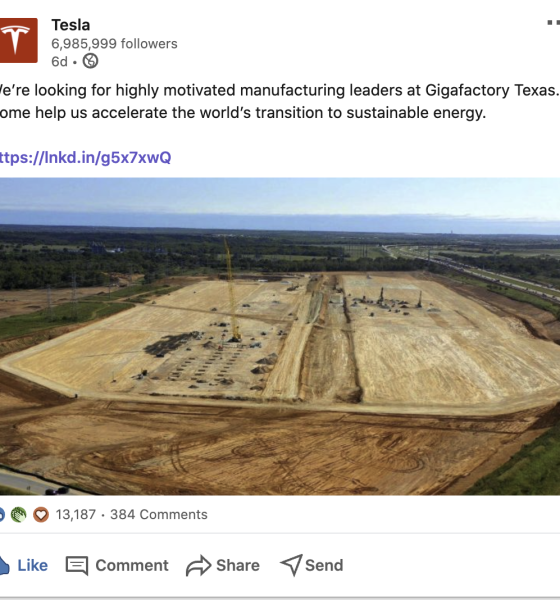Open the Tesla logo profile picture
Viewport: 560px width, 600px height.
click(x=18, y=40)
